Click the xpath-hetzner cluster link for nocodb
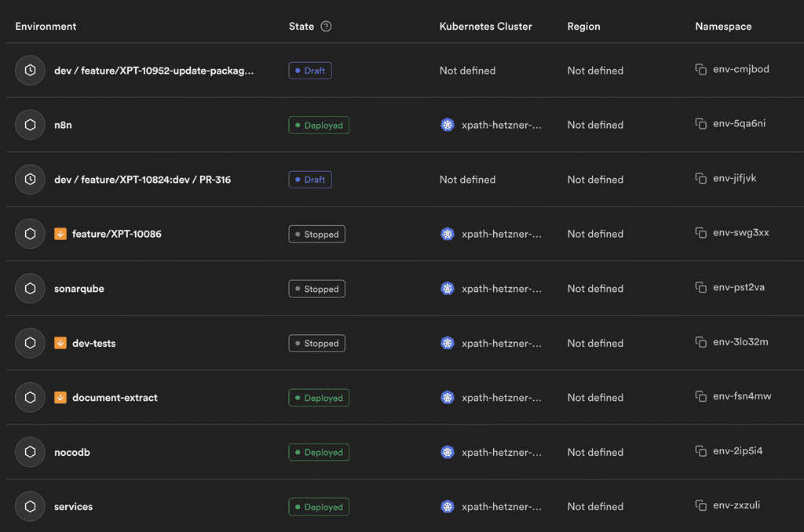 [x=501, y=453]
